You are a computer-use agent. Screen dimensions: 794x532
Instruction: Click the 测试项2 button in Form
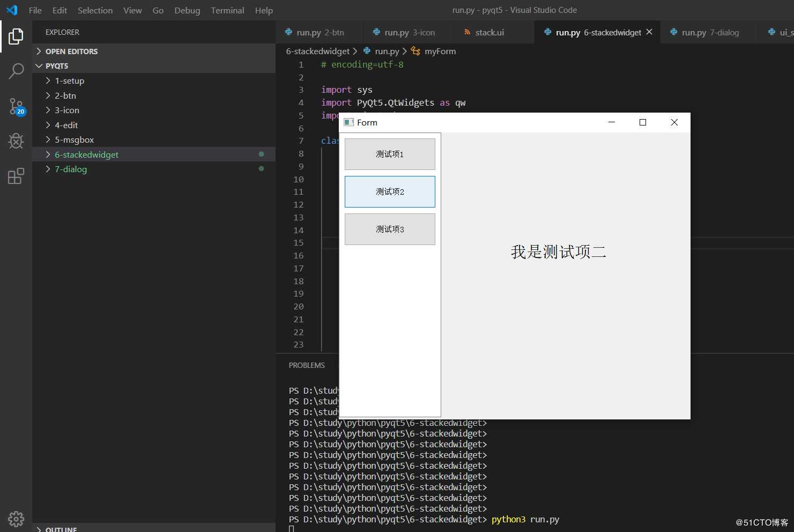coord(390,191)
